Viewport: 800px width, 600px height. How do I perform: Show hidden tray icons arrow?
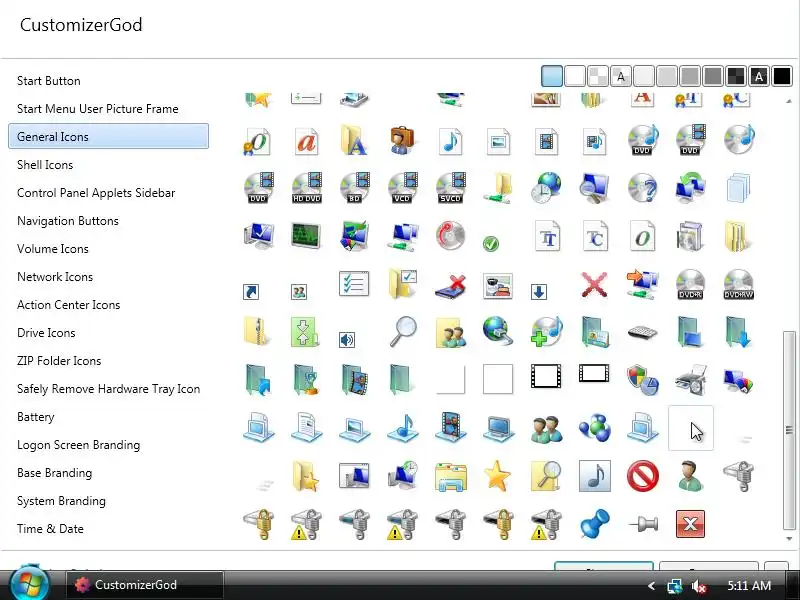651,586
